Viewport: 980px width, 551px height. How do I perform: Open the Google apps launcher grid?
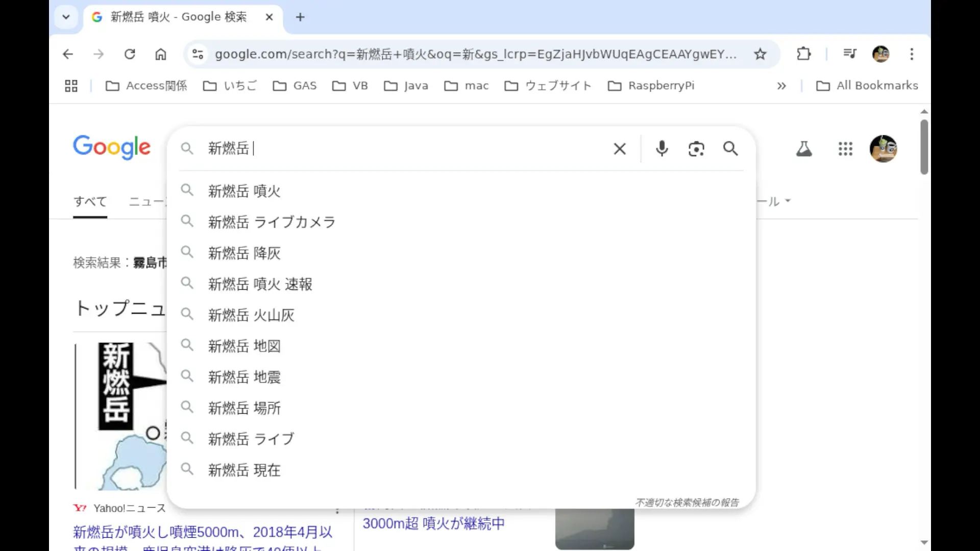[845, 149]
